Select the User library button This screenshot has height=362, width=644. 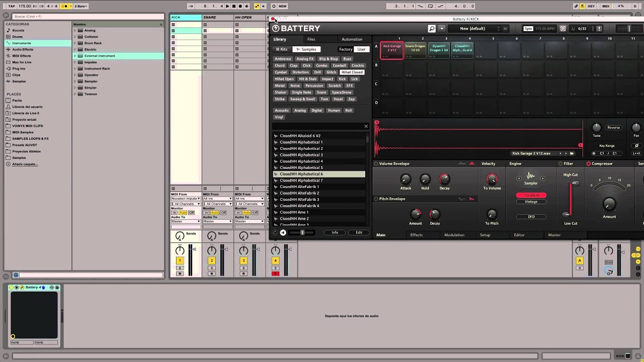click(x=361, y=49)
